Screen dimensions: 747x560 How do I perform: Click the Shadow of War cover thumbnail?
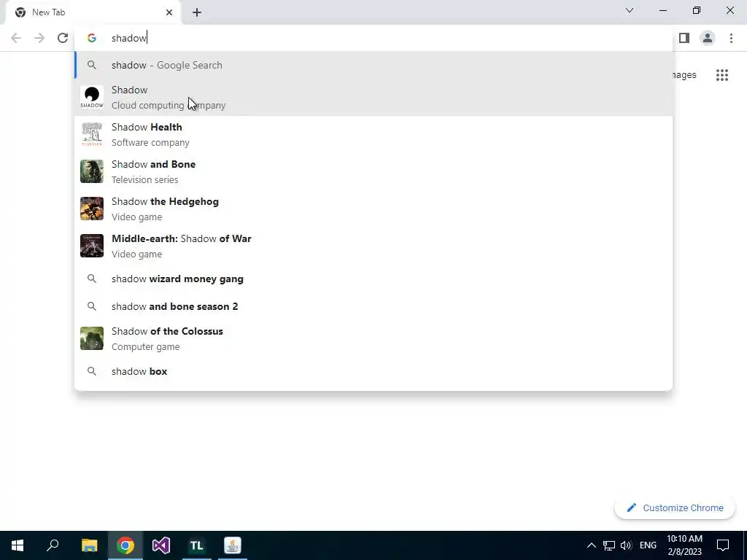click(x=92, y=246)
